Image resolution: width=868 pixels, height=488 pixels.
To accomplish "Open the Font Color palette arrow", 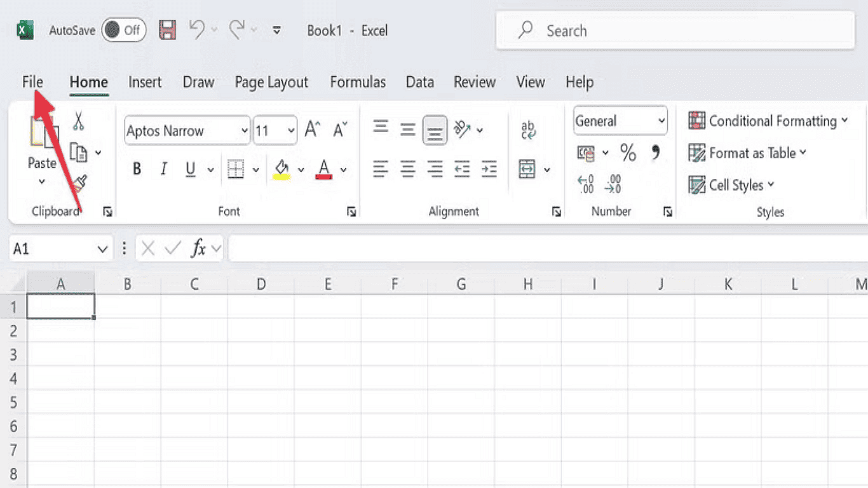I will click(343, 170).
